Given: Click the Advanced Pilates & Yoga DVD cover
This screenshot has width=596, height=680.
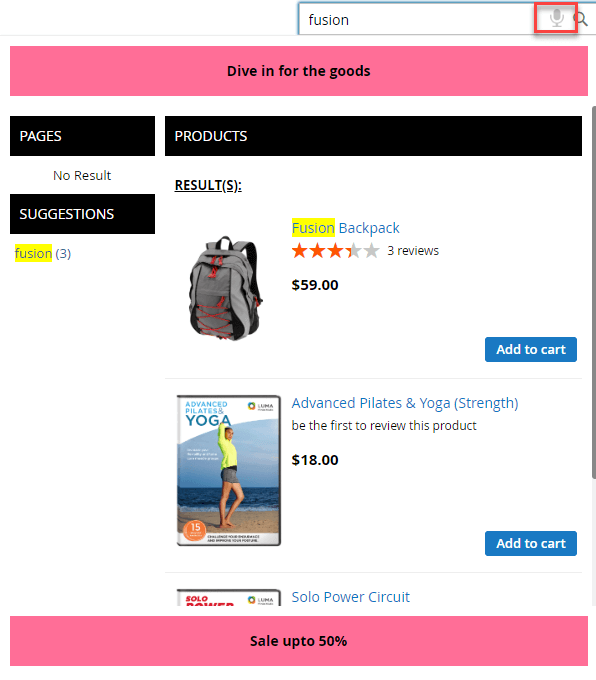Looking at the screenshot, I should (x=229, y=470).
